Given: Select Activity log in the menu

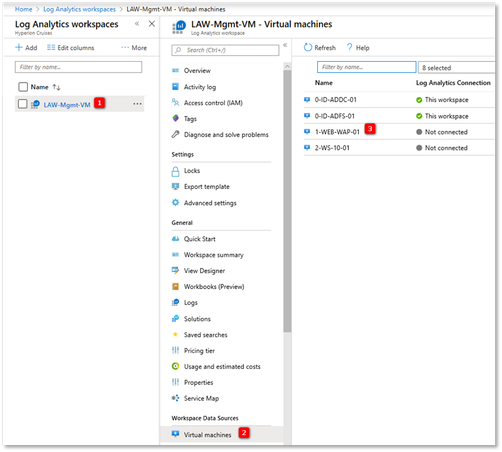Looking at the screenshot, I should [200, 87].
